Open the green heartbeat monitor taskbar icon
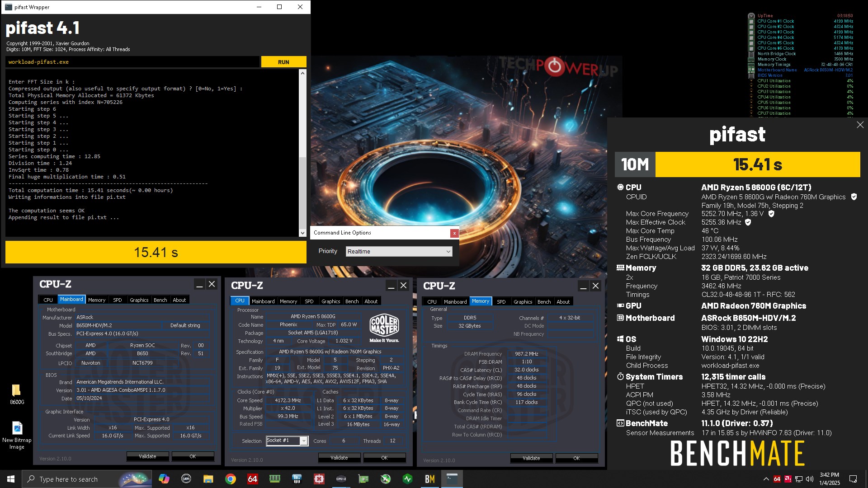The image size is (868, 488). 408,479
